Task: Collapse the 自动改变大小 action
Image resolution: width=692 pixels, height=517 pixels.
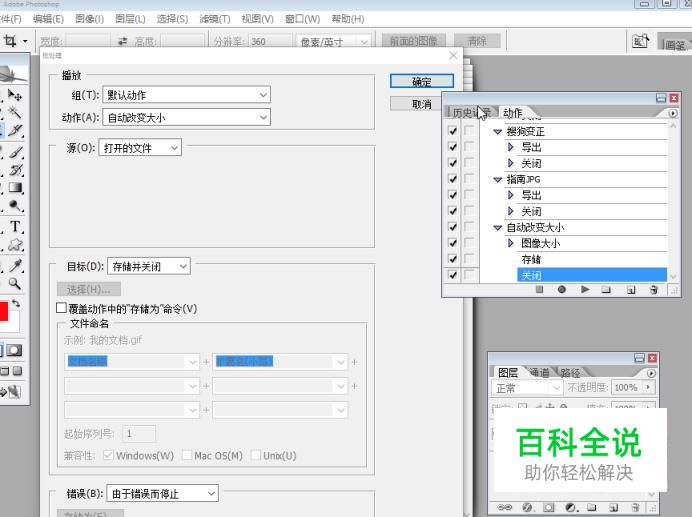Action: tap(497, 227)
